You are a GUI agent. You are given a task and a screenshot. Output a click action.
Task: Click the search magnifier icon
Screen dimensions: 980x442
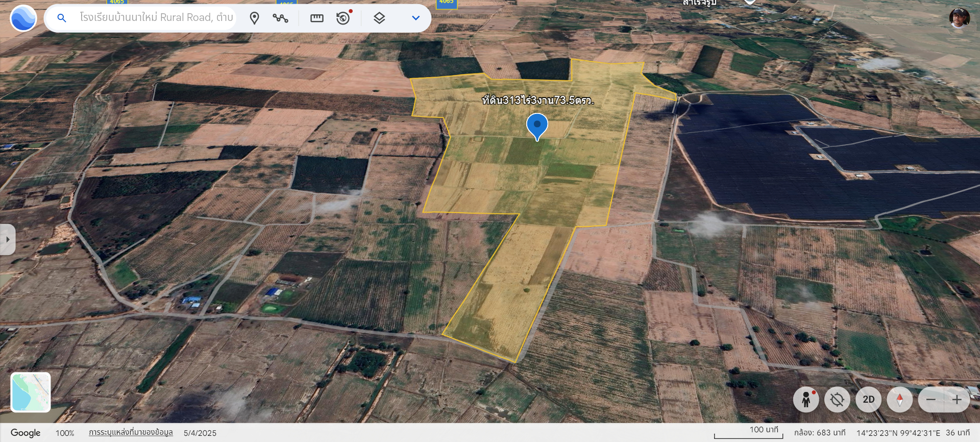tap(62, 18)
